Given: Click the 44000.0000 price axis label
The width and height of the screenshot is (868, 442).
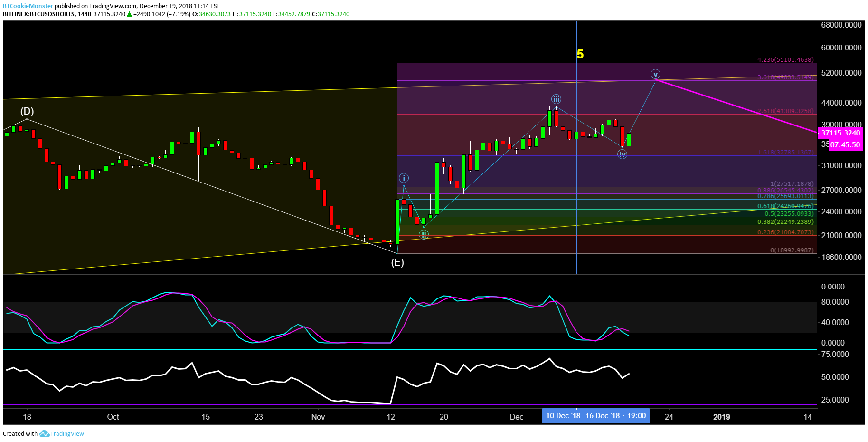Looking at the screenshot, I should click(841, 103).
